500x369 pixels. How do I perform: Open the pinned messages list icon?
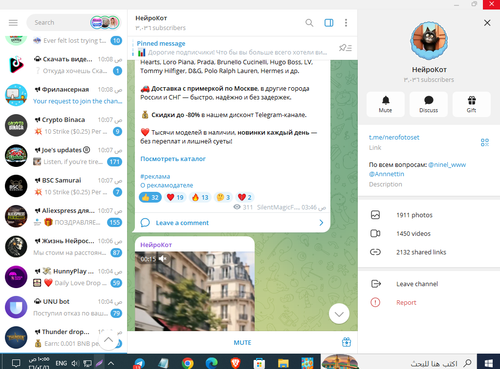click(345, 48)
